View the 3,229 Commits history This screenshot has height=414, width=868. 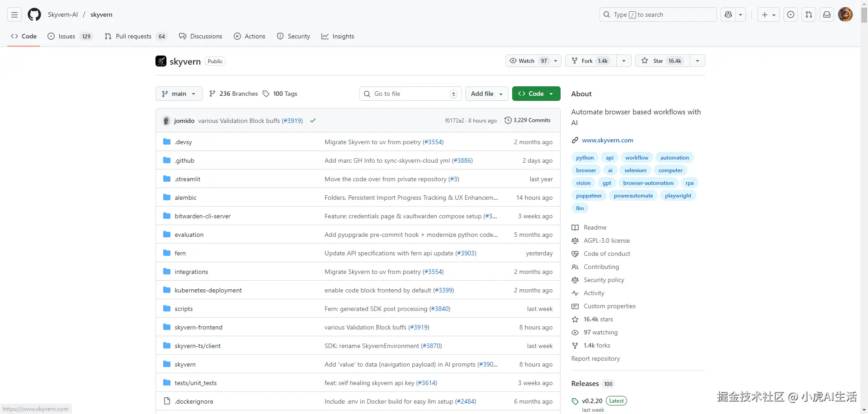(528, 120)
